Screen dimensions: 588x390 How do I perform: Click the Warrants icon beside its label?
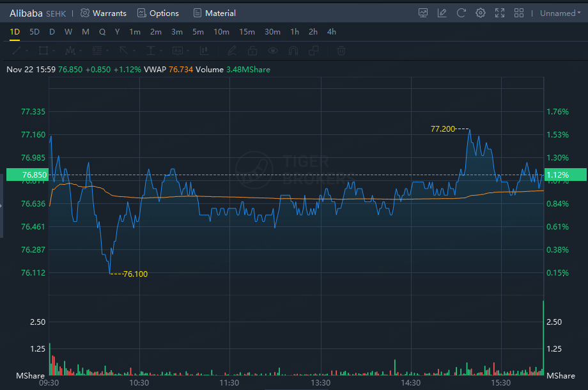[85, 13]
